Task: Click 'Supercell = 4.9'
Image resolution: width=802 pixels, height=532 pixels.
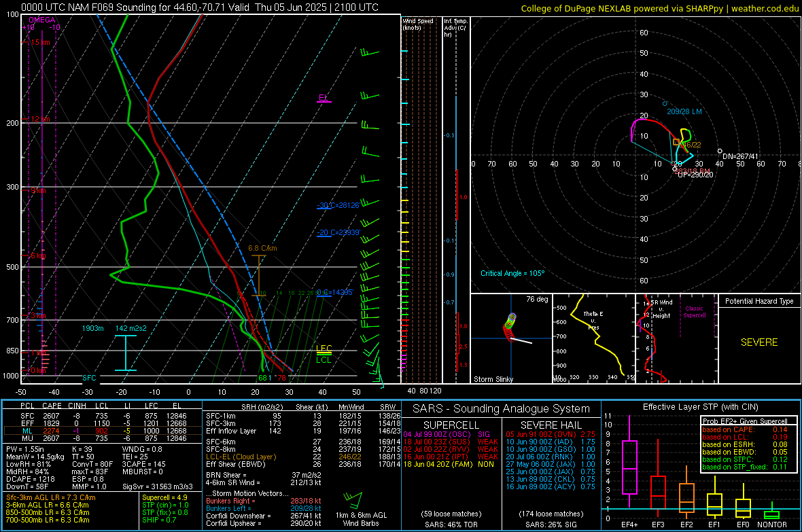Action: [x=164, y=498]
